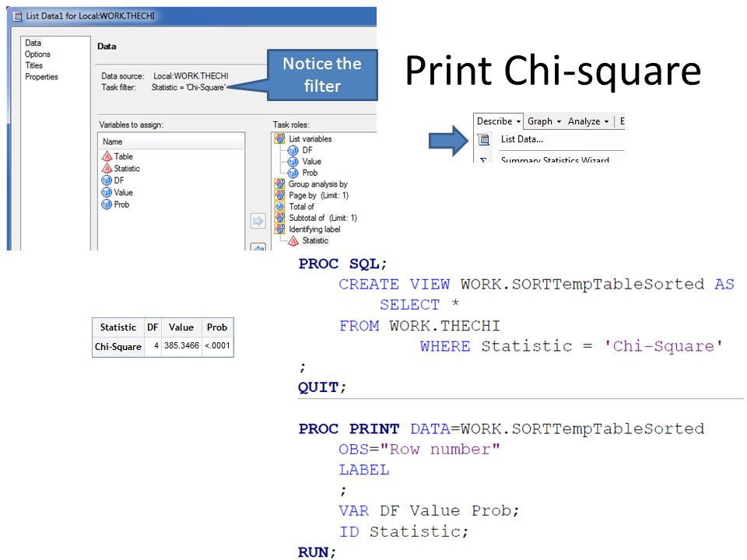Image resolution: width=747 pixels, height=560 pixels.
Task: Select the Page by (Limit: 1) role
Action: tap(311, 195)
